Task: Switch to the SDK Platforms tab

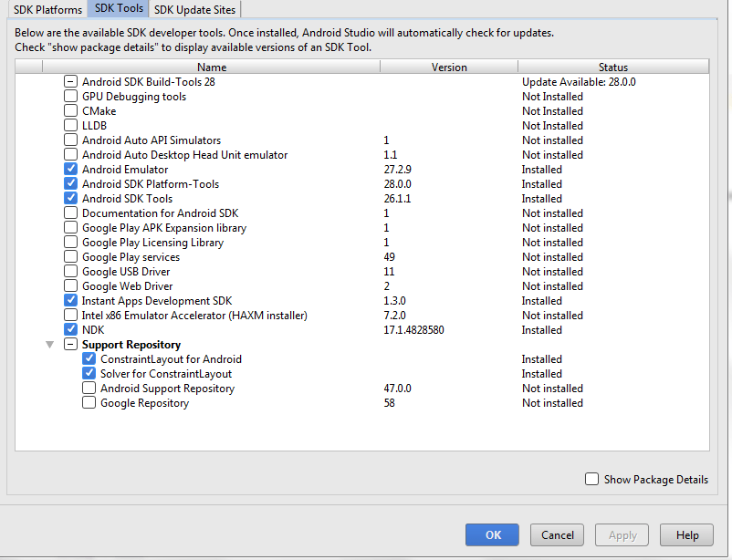Action: coord(47,9)
